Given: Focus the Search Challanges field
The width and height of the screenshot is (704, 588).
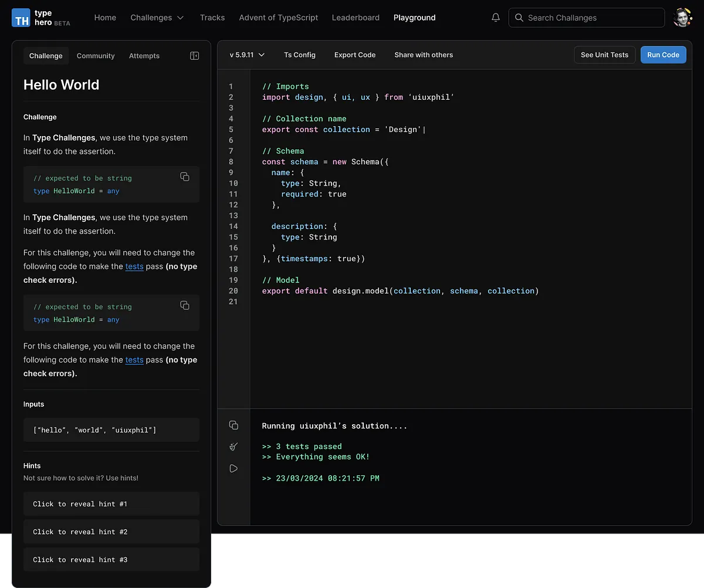Looking at the screenshot, I should click(587, 18).
